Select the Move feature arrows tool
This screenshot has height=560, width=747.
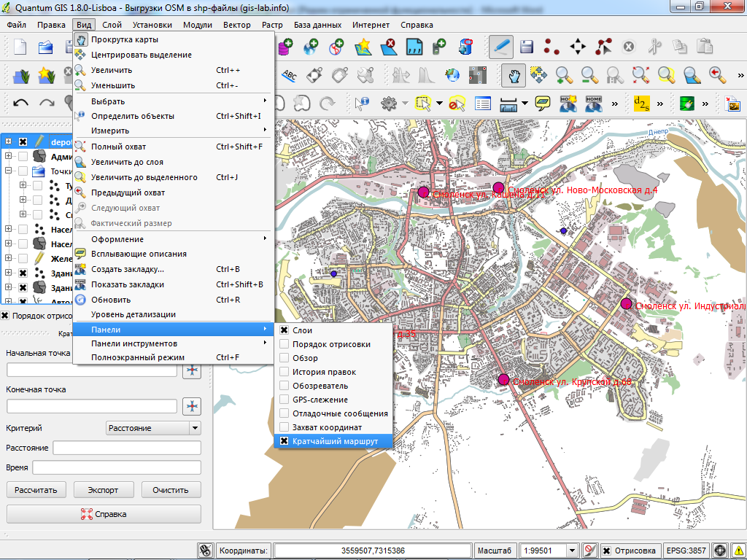coord(578,47)
